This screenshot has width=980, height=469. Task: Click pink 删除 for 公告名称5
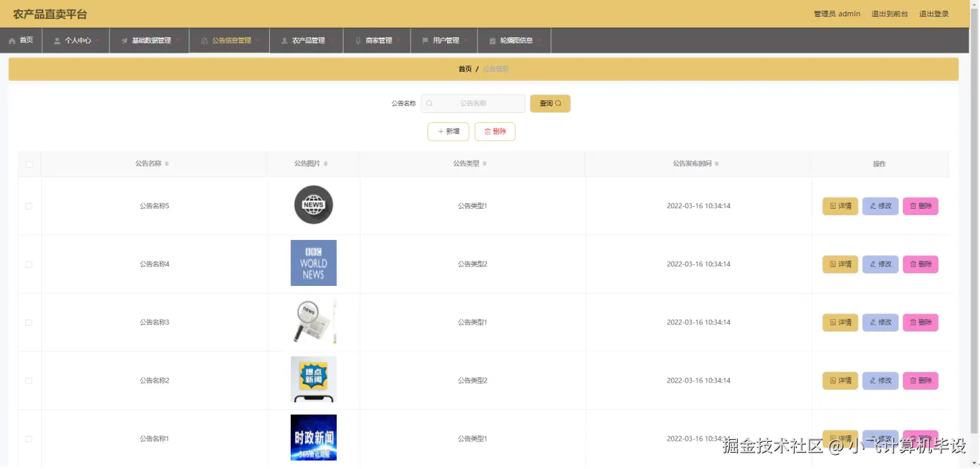(x=920, y=206)
